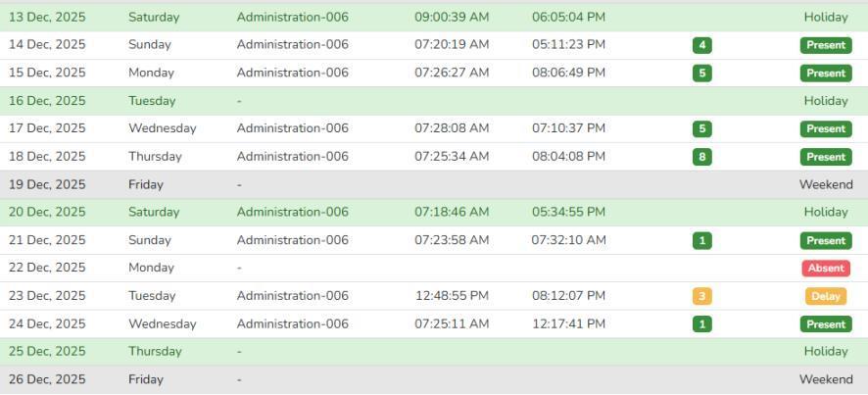Image resolution: width=868 pixels, height=395 pixels.
Task: Click the green 8 badge on Thursday
Action: point(701,157)
